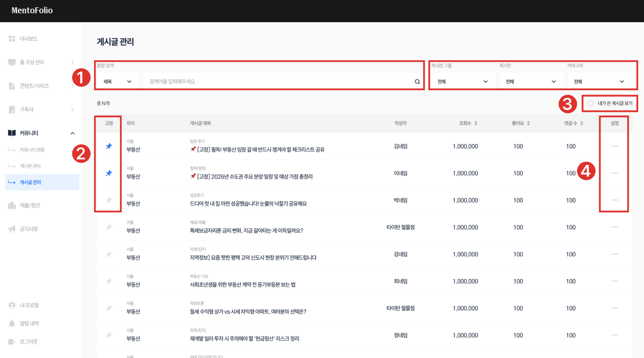Pin the 특례보금자리론 금리 변화 post
The width and height of the screenshot is (644, 358).
click(109, 227)
